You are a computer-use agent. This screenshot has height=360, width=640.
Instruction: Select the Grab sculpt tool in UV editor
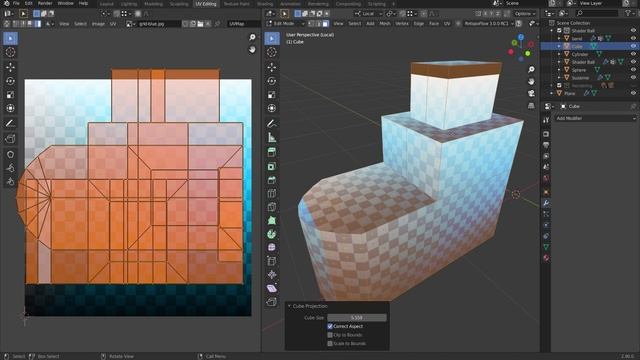point(11,154)
